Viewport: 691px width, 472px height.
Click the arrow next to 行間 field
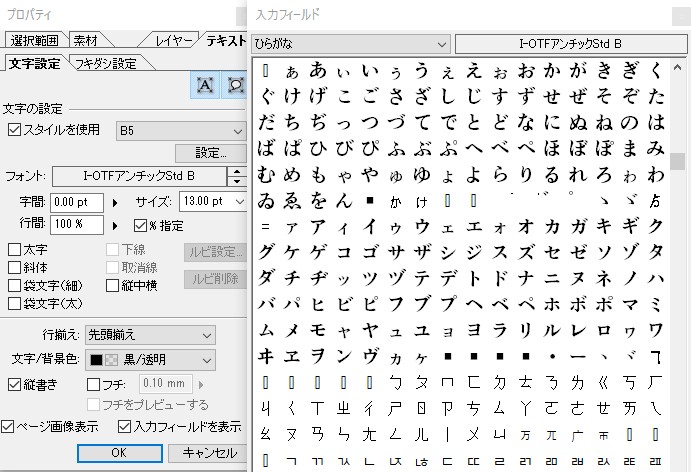(x=113, y=223)
